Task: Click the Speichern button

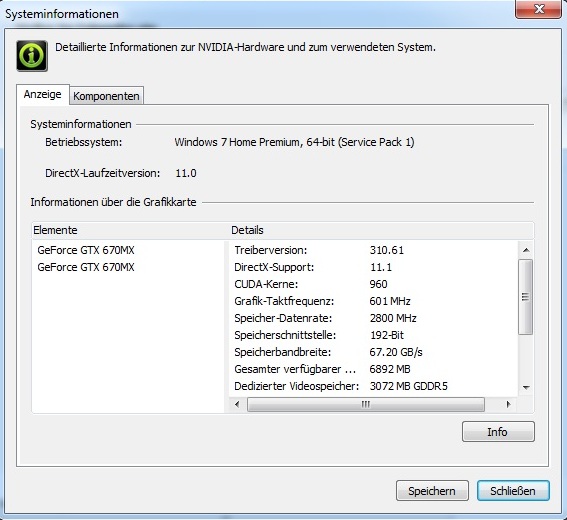Action: pos(432,491)
